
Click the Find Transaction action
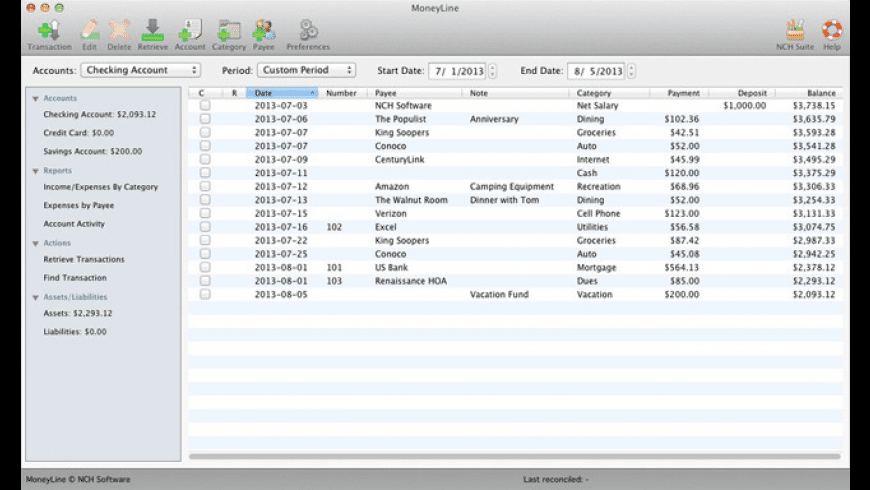click(x=75, y=277)
